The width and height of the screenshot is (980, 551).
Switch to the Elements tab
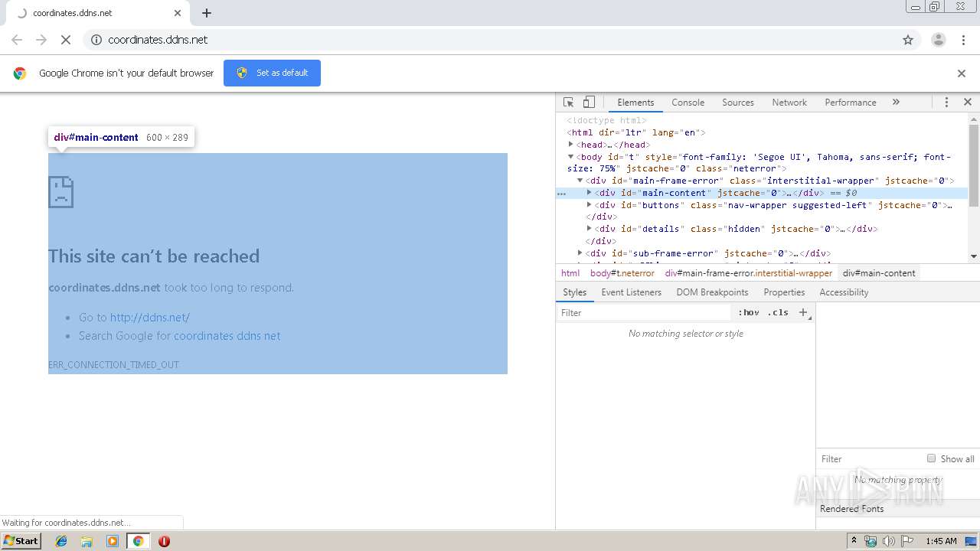click(635, 103)
